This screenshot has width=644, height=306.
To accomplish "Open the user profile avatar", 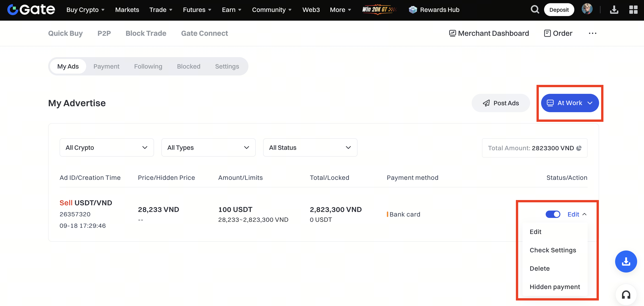I will (587, 9).
